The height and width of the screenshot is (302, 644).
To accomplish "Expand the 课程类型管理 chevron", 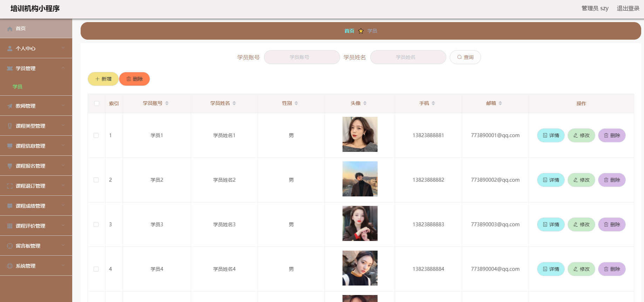I will pos(63,126).
